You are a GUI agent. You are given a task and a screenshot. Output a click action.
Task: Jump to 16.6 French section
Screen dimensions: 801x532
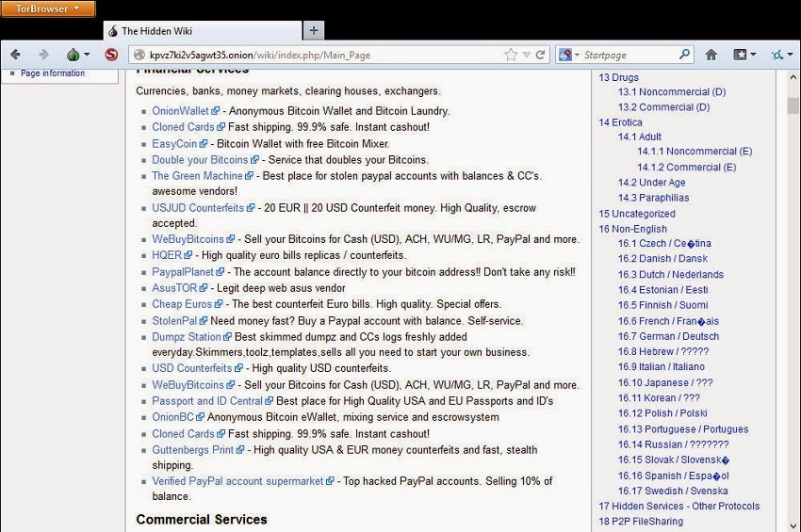pyautogui.click(x=668, y=321)
